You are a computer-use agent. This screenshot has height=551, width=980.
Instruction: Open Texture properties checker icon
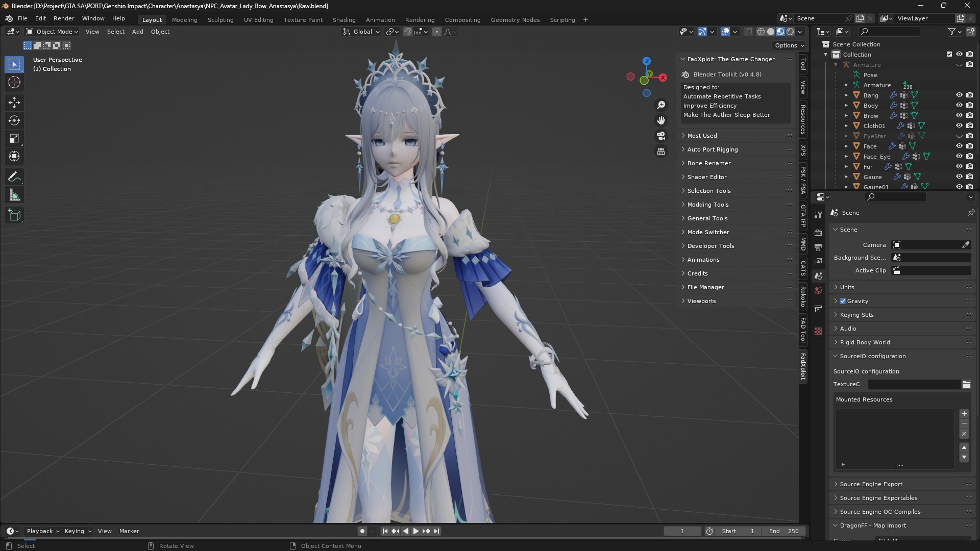[x=818, y=331]
